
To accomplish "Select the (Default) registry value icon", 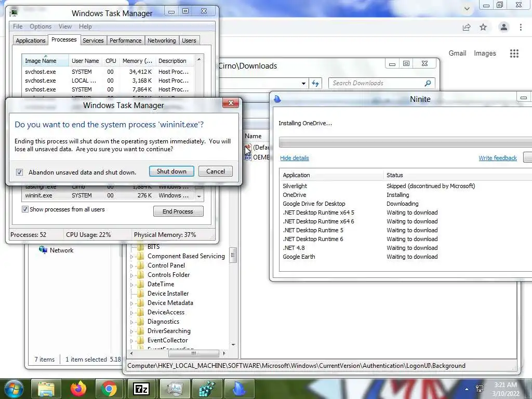I will point(248,147).
